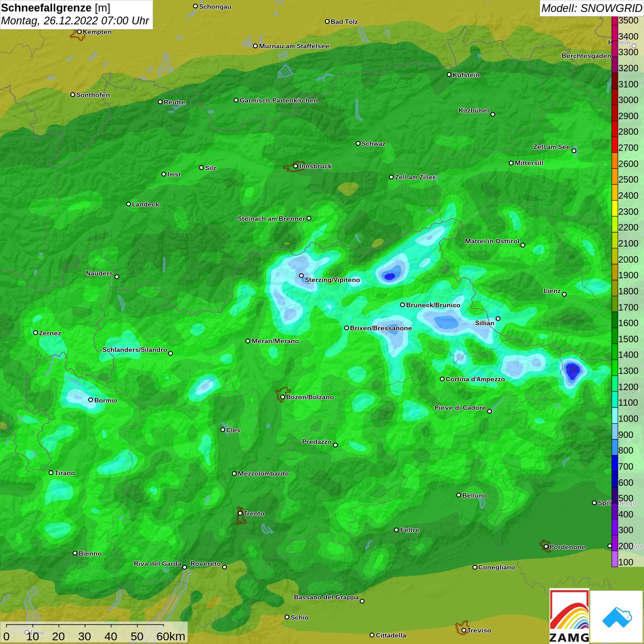Select the 'Riva del Garda' map label
This screenshot has height=644, width=644.
click(157, 563)
